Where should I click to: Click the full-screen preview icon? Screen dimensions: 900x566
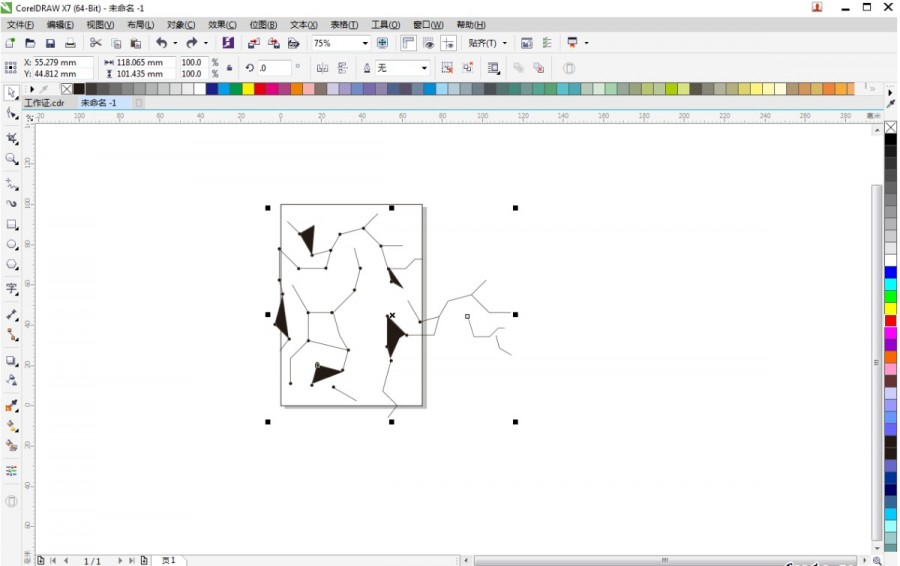pos(382,43)
